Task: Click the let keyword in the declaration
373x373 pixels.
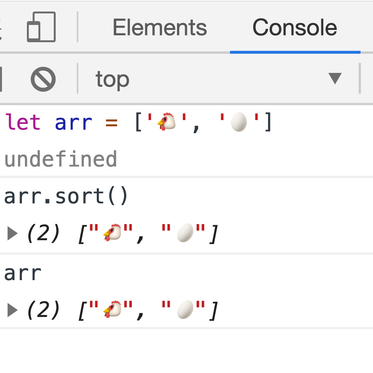Action: click(x=23, y=122)
